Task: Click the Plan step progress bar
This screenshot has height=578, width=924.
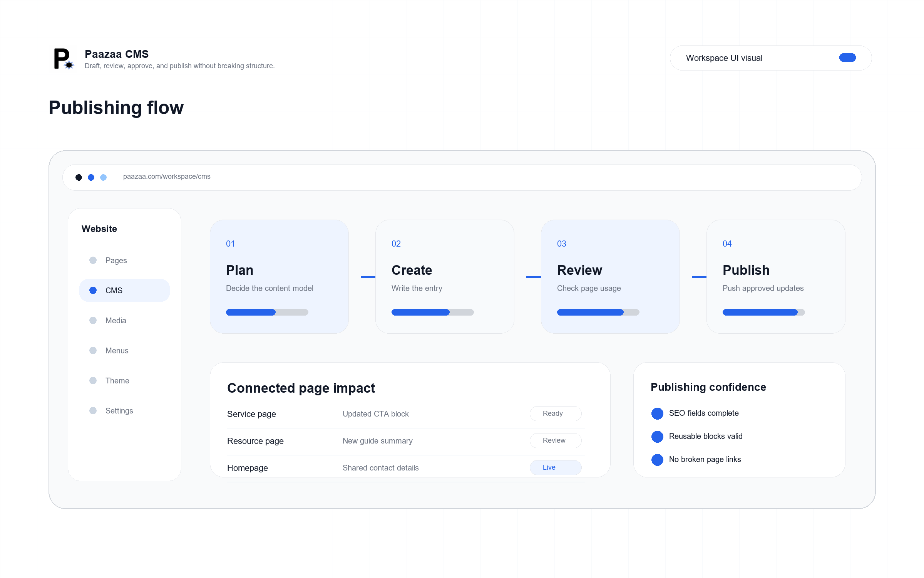Action: pyautogui.click(x=267, y=313)
